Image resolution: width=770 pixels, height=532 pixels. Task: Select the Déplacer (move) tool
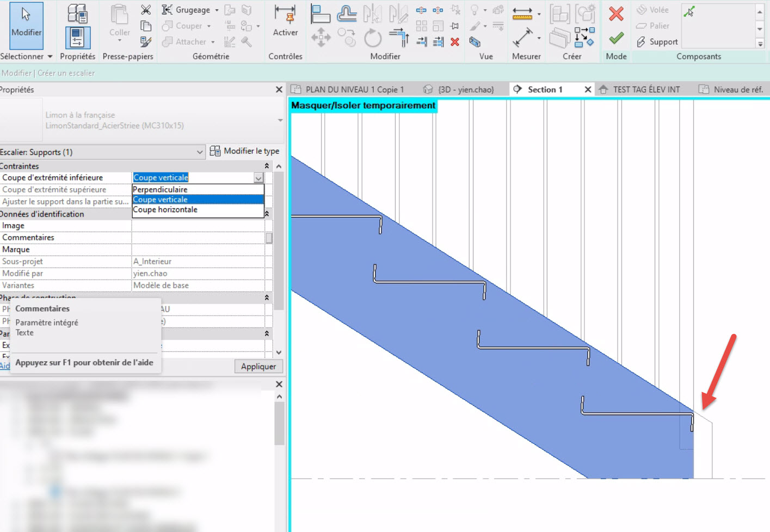[320, 37]
